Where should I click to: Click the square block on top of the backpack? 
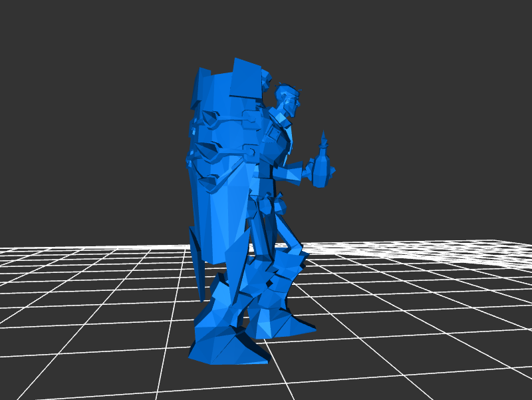(x=245, y=78)
